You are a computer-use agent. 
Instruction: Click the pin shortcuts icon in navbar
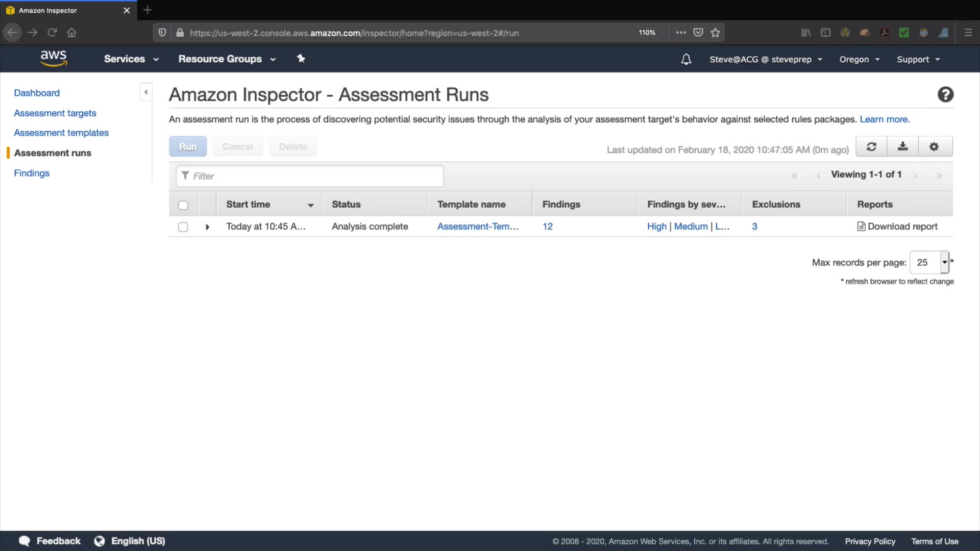(301, 59)
